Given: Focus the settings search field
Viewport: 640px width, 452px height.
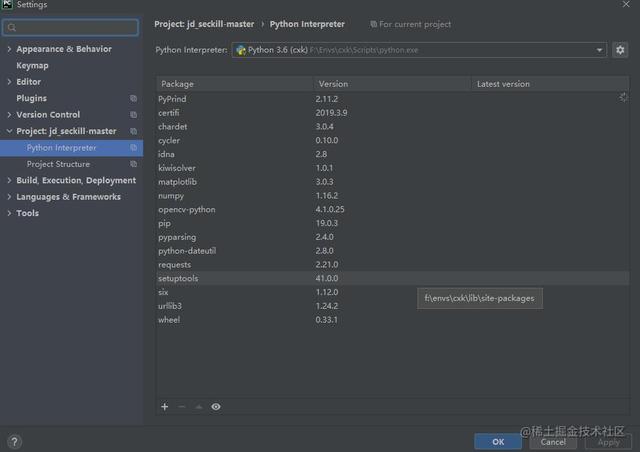Looking at the screenshot, I should (71, 27).
